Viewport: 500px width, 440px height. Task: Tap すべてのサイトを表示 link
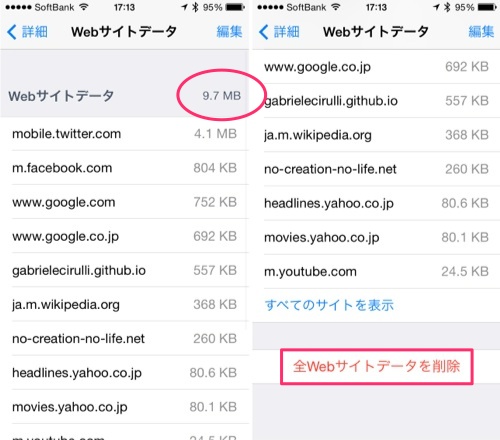(329, 305)
